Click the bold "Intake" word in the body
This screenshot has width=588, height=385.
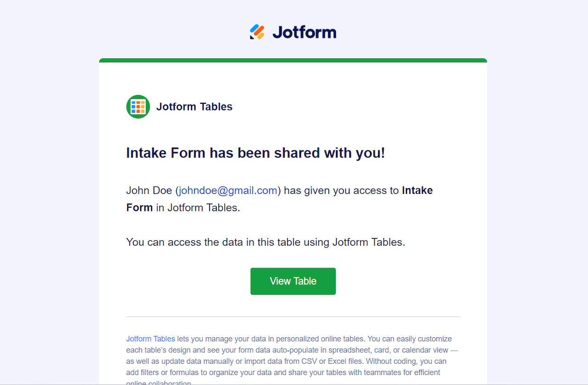coord(417,190)
